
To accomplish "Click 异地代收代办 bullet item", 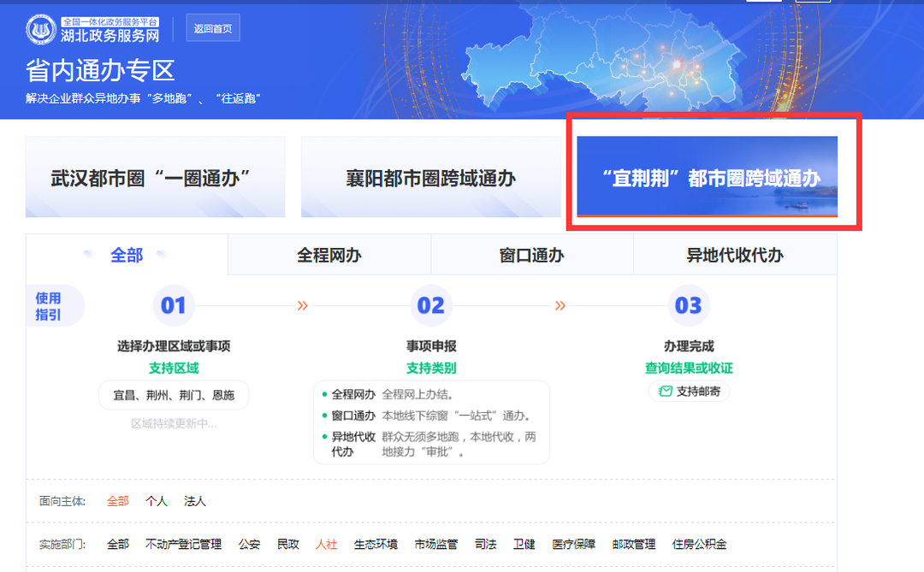I will (353, 444).
